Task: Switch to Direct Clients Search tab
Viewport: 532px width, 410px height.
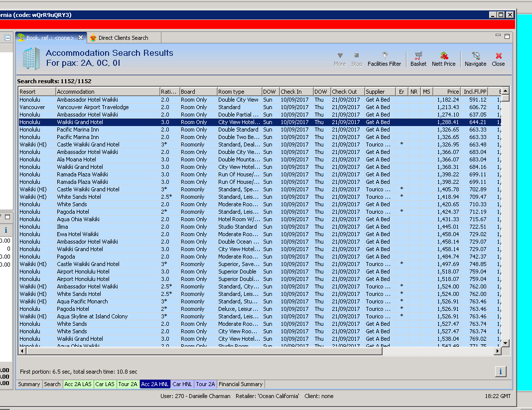Action: tap(123, 38)
